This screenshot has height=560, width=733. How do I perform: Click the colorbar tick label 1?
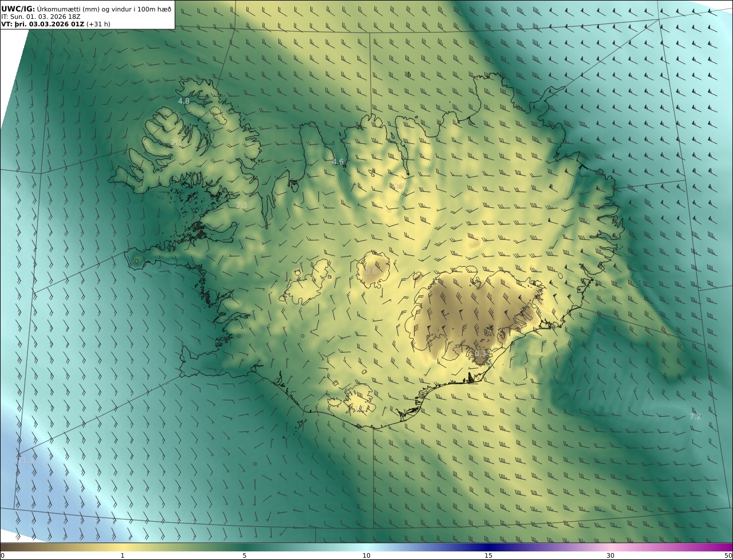click(122, 556)
